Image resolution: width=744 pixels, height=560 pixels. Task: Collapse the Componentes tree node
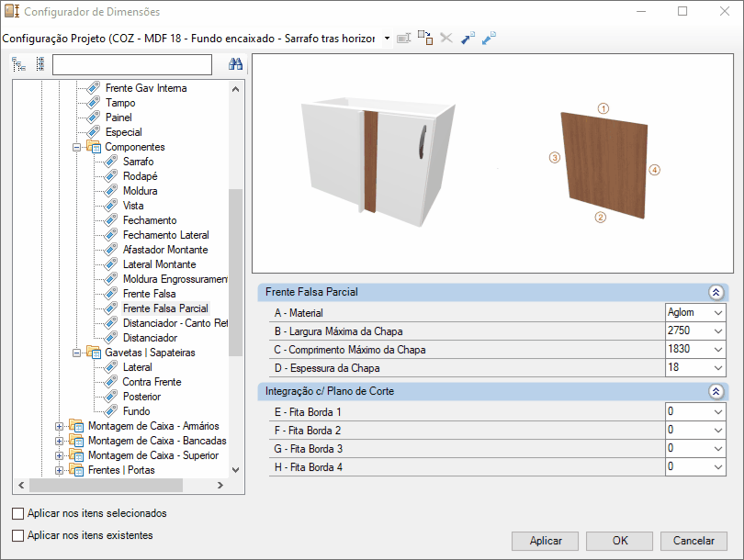pyautogui.click(x=76, y=148)
